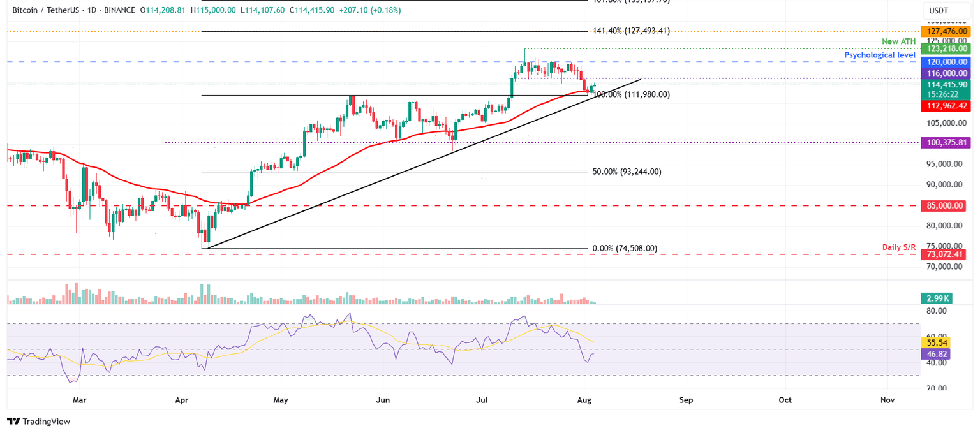Click the 'BINANCE' exchange label
The height and width of the screenshot is (433, 980).
click(119, 10)
